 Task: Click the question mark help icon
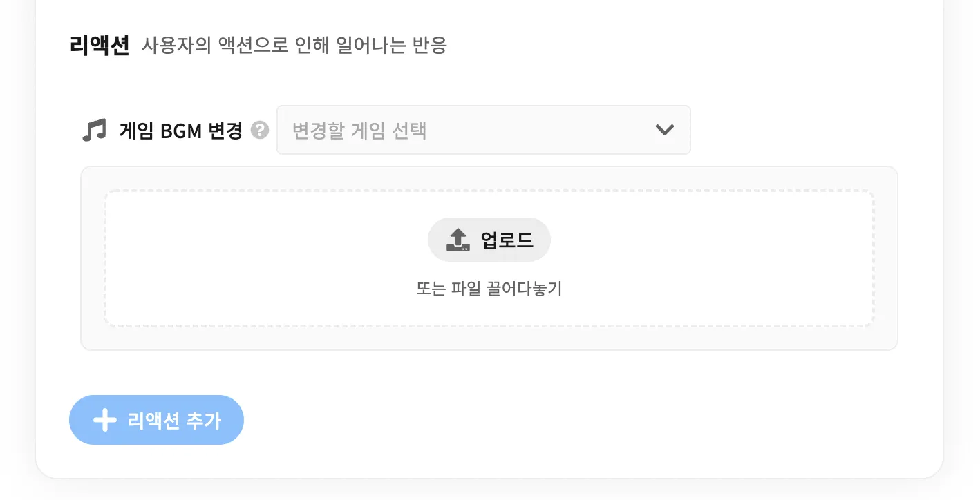pyautogui.click(x=260, y=130)
